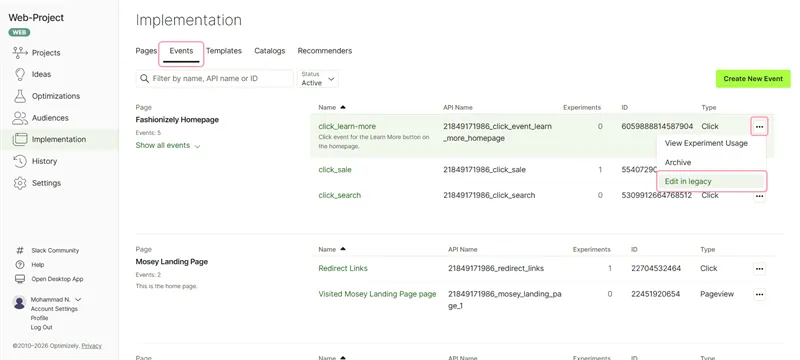The width and height of the screenshot is (800, 360).
Task: Open the Status Active dropdown
Action: pyautogui.click(x=318, y=79)
